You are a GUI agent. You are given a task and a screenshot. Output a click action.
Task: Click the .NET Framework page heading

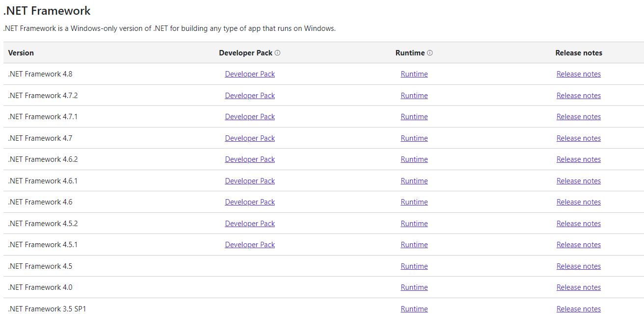pos(47,11)
